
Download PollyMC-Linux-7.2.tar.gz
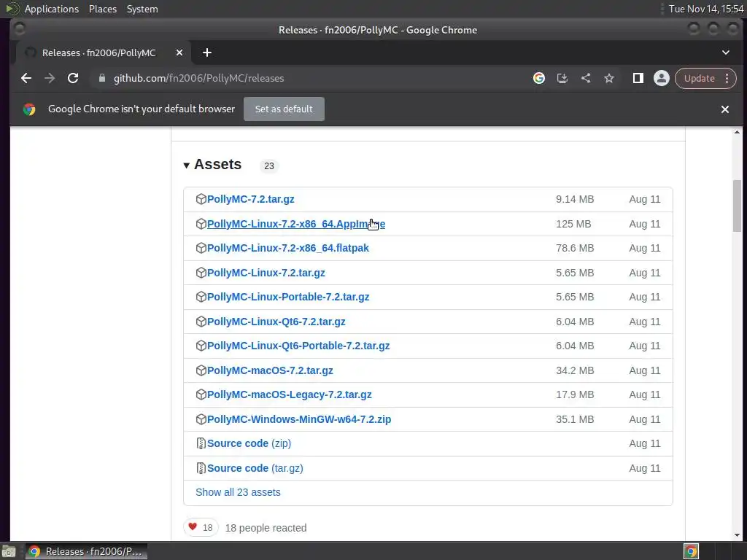point(266,273)
